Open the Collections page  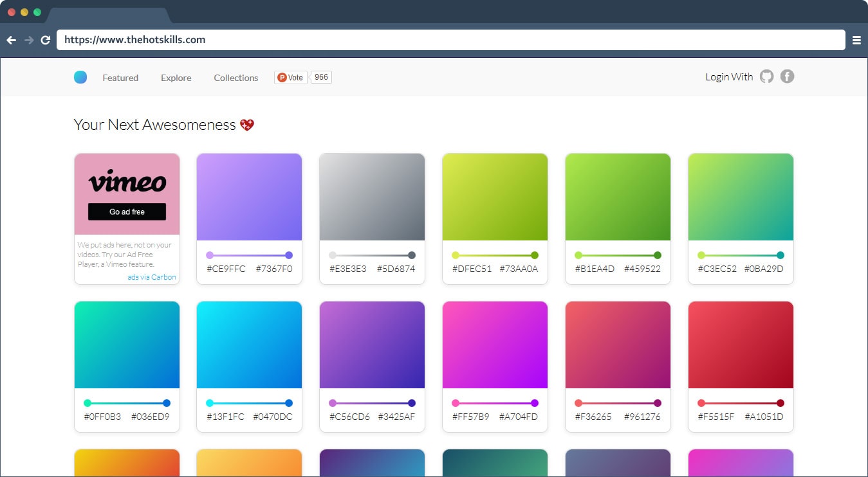coord(236,78)
